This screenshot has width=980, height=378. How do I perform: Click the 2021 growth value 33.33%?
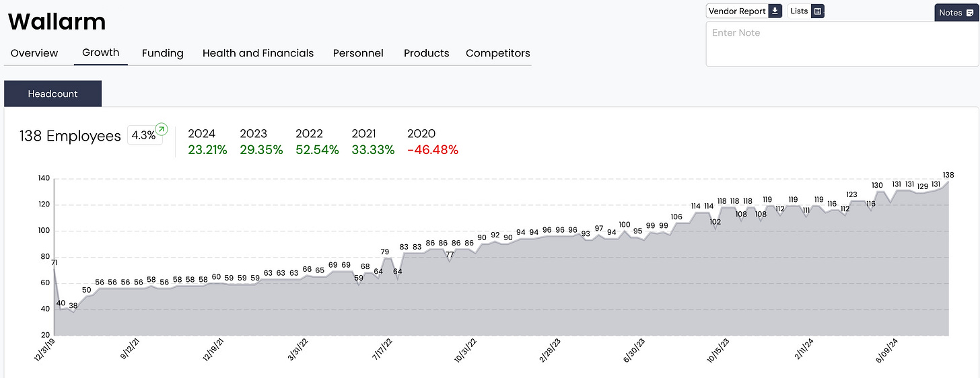(373, 150)
